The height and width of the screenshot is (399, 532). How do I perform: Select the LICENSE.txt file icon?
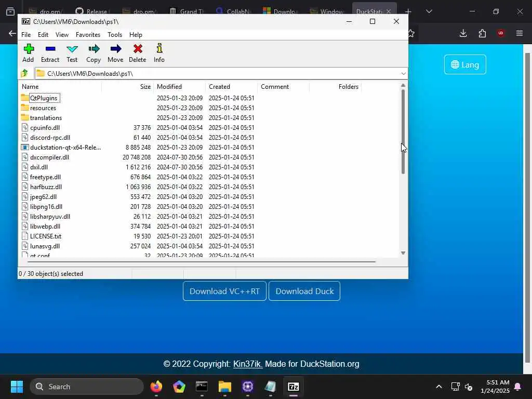[25, 236]
